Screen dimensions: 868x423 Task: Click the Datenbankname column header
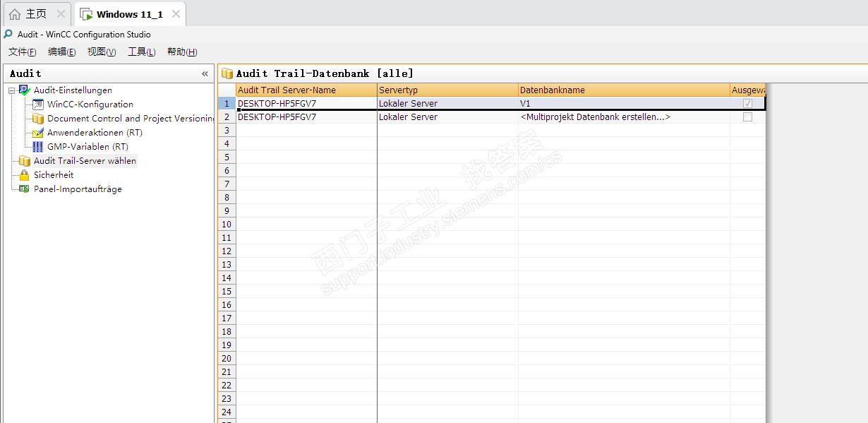[x=624, y=90]
